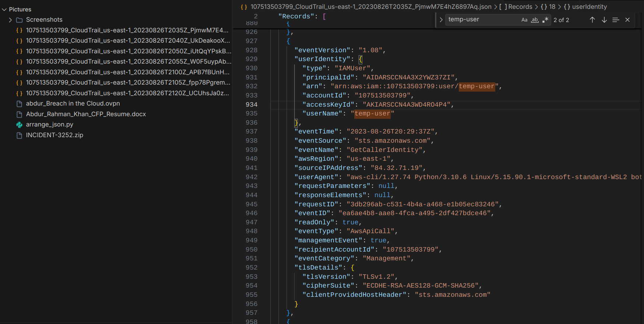Open abdur_Breach in the Cloud.ovpn file
The image size is (644, 324).
[73, 104]
